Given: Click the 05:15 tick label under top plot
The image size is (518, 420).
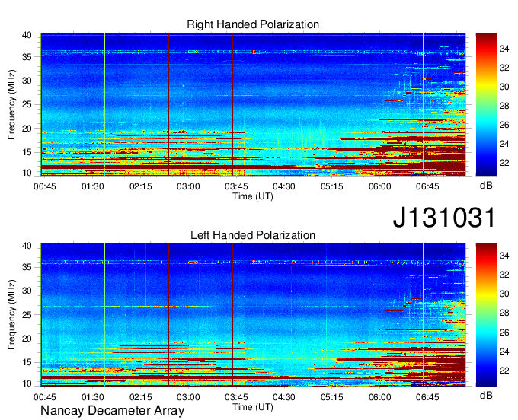Looking at the screenshot, I should click(331, 186).
